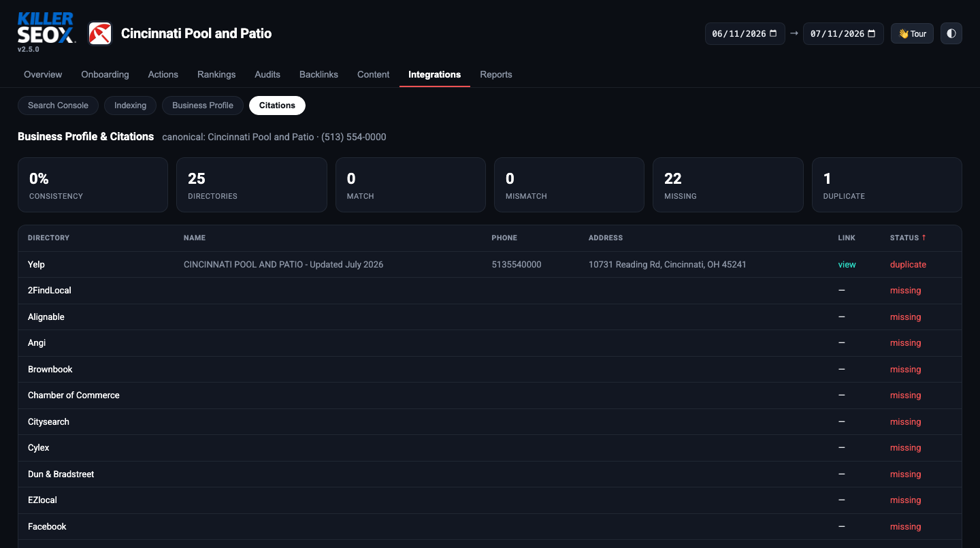The width and height of the screenshot is (980, 548).
Task: Click the 0 Mismatch card
Action: [x=569, y=185]
